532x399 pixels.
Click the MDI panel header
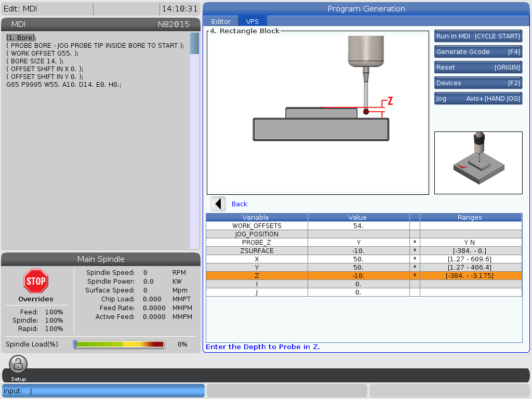coord(101,24)
